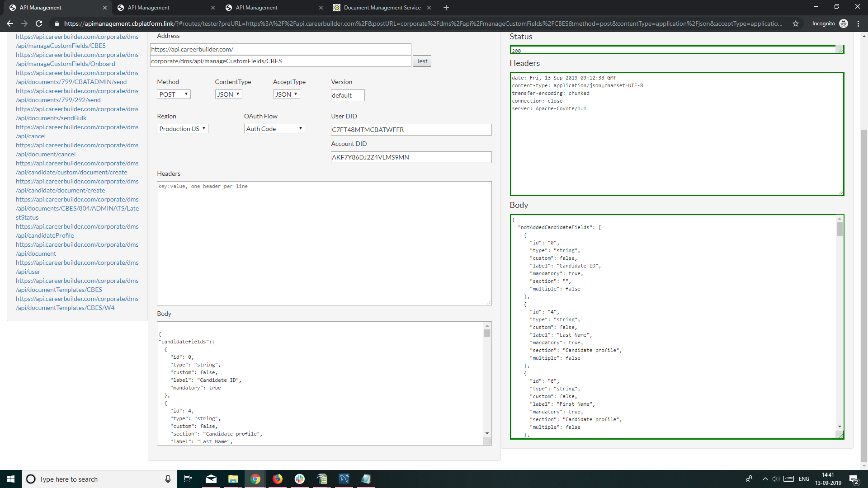
Task: Open the documents/799/CBATADMIN/send link
Action: pos(77,77)
